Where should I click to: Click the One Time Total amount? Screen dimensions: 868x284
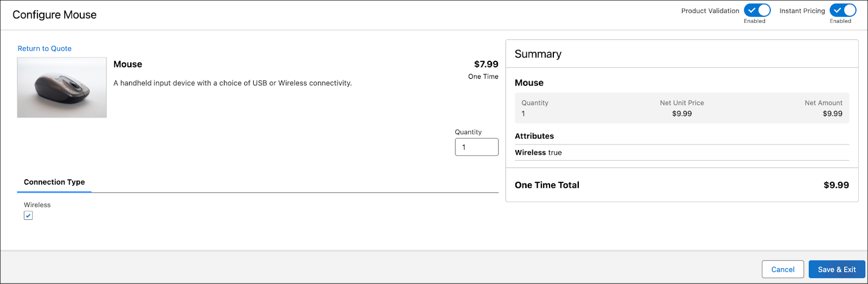tap(836, 185)
